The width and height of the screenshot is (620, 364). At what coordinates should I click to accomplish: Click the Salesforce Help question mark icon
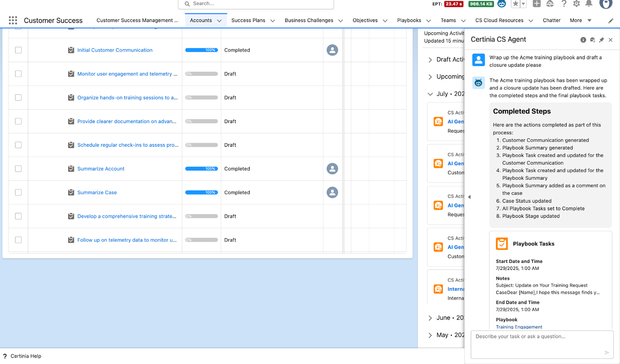[564, 4]
